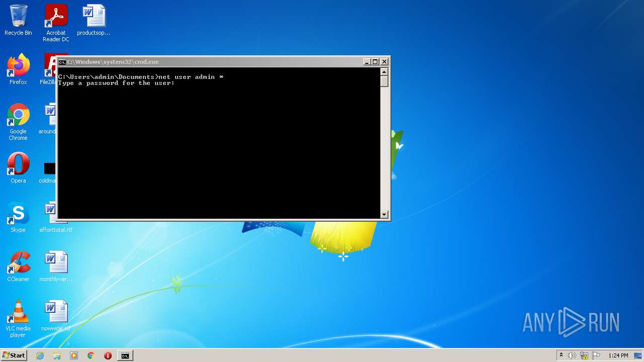Image resolution: width=644 pixels, height=362 pixels.
Task: Open Windows Media Player from the taskbar
Action: (74, 355)
